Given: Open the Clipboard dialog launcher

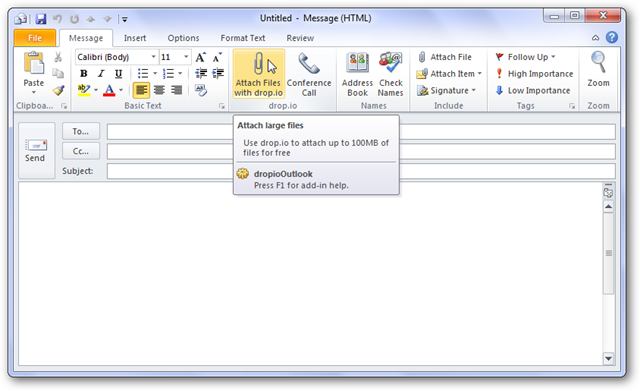Looking at the screenshot, I should click(64, 106).
